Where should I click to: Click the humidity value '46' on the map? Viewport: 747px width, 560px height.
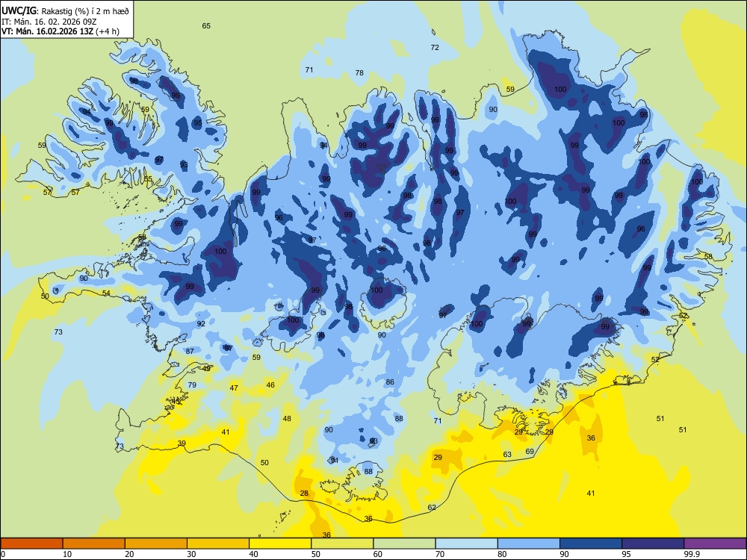[270, 385]
